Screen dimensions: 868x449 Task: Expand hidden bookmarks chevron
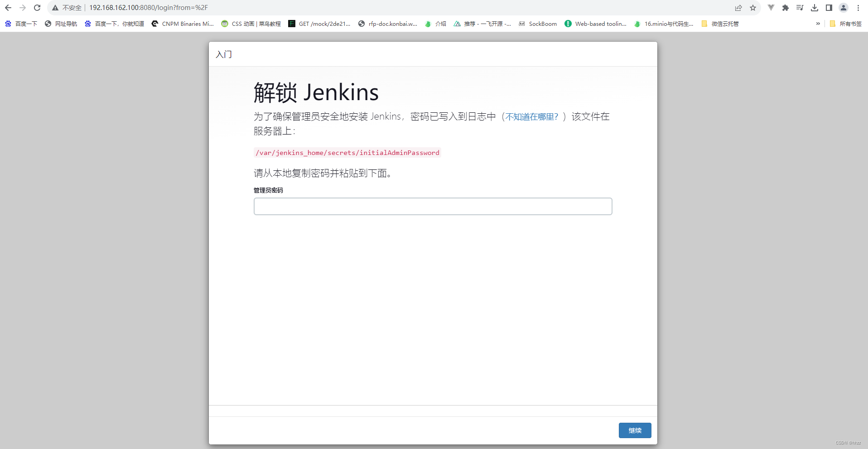point(818,24)
